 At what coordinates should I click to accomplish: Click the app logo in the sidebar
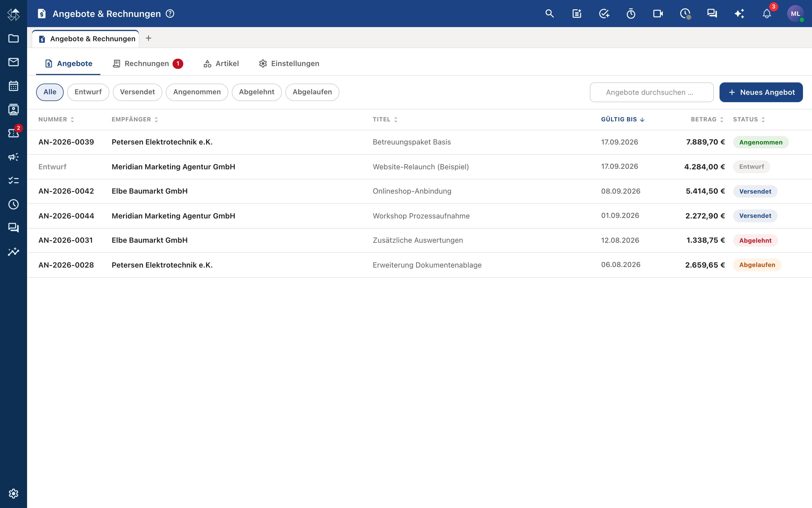(x=14, y=14)
